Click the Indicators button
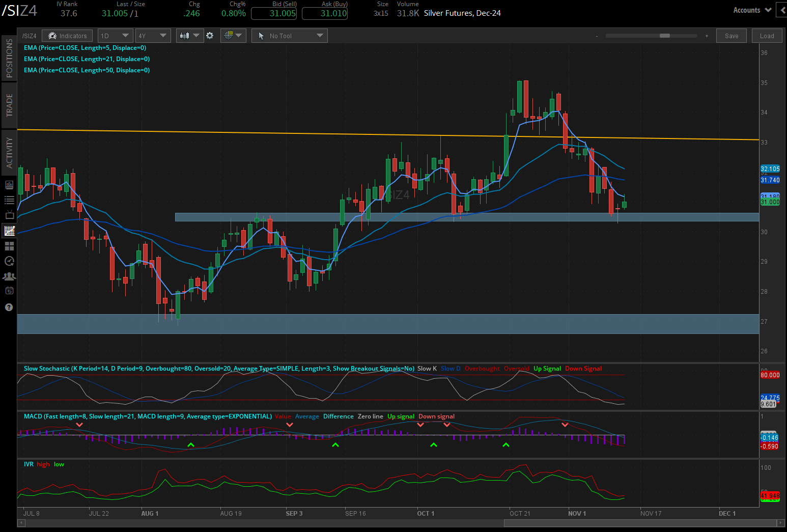 67,36
